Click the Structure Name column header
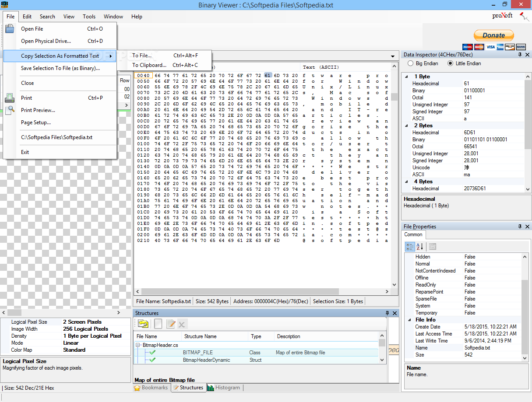 (x=215, y=336)
